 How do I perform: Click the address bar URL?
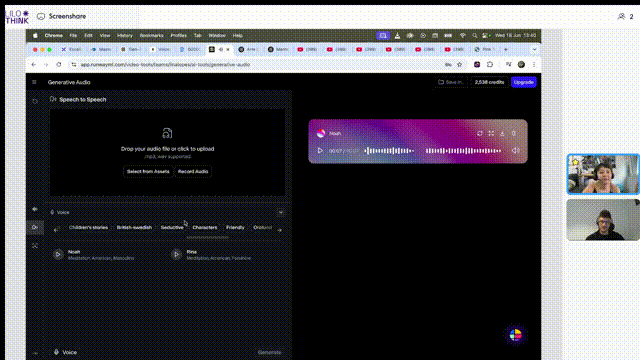165,64
